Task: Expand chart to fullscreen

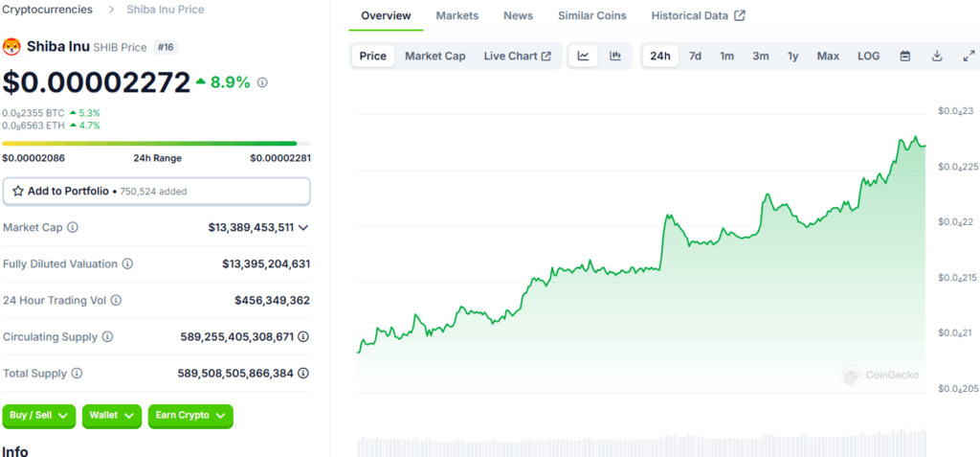Action: click(x=969, y=57)
